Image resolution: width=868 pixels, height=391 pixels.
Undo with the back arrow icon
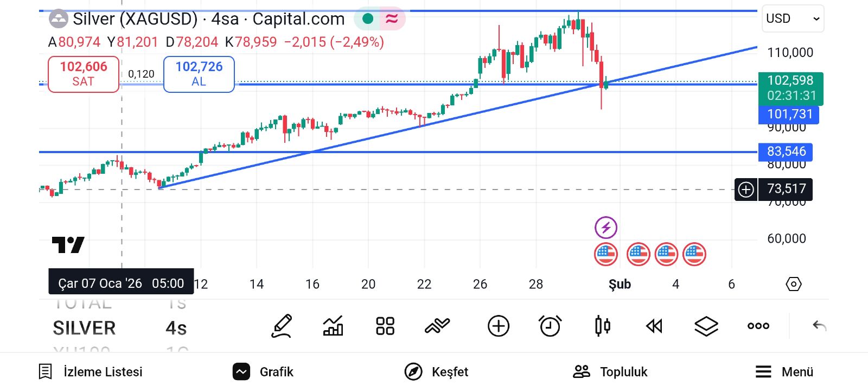point(819,326)
